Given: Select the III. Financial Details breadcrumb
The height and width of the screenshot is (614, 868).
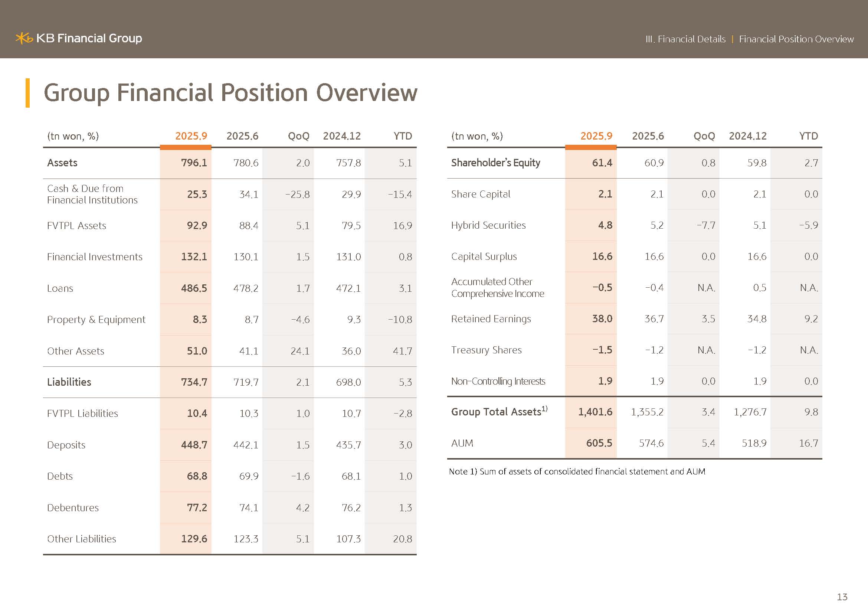Looking at the screenshot, I should point(685,39).
